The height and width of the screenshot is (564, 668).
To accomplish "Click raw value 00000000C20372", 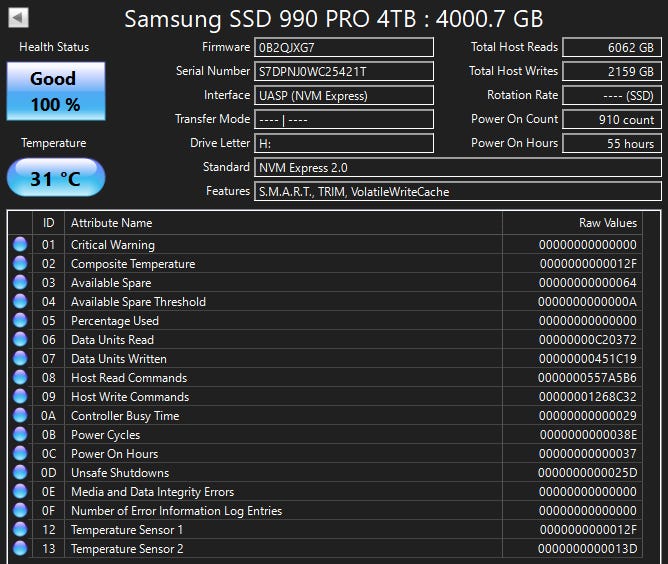I will [587, 340].
